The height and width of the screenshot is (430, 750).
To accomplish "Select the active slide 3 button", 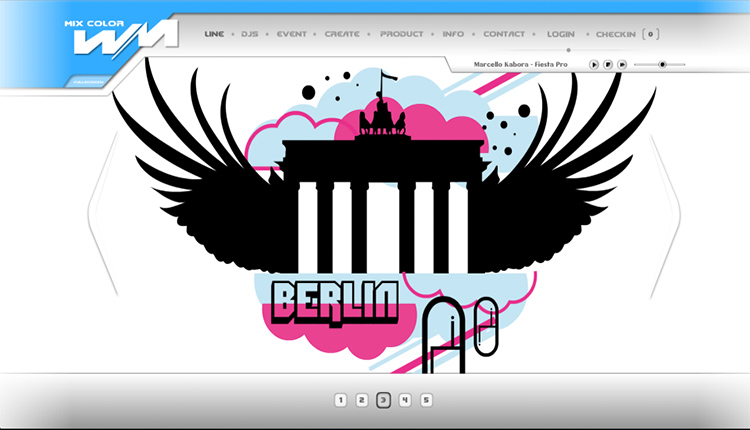I will click(383, 400).
